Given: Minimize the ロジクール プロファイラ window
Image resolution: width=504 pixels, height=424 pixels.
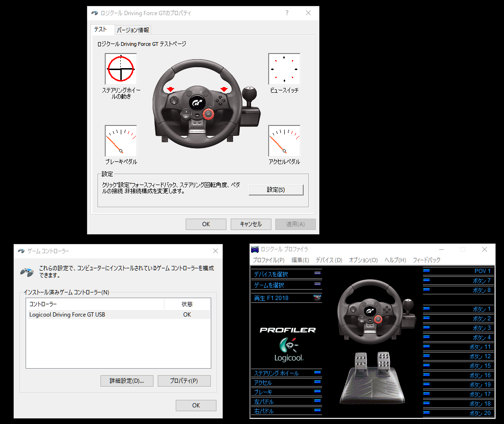Looking at the screenshot, I should click(x=441, y=249).
